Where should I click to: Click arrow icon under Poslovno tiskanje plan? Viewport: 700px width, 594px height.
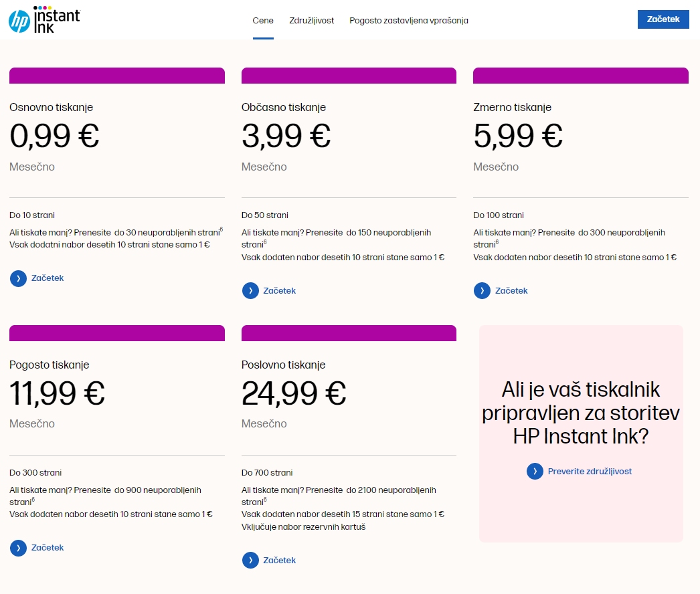coord(250,561)
